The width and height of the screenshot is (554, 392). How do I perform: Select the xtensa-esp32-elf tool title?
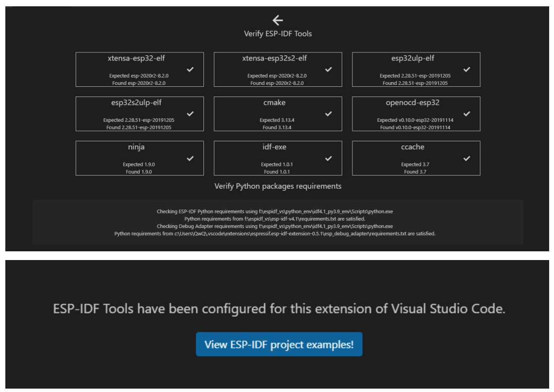point(136,58)
